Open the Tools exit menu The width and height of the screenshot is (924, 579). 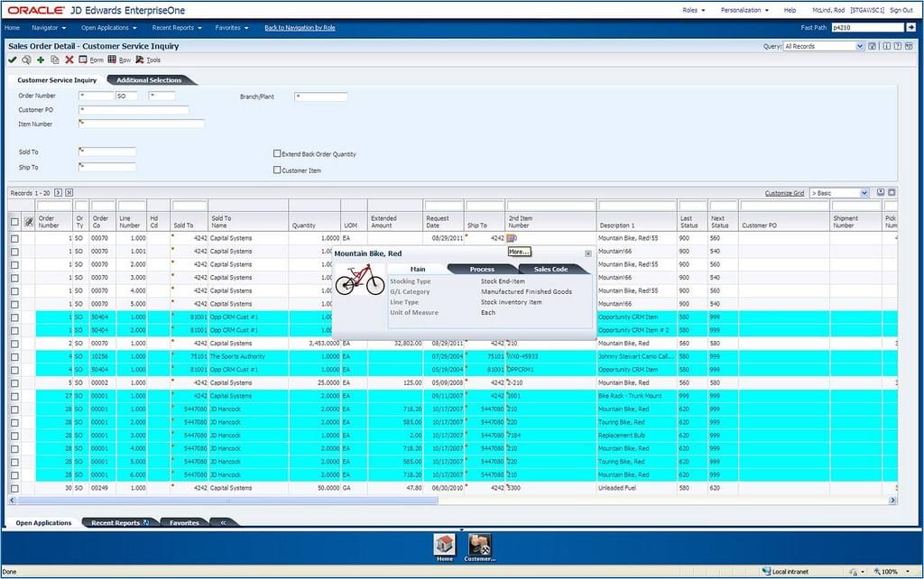coord(148,60)
